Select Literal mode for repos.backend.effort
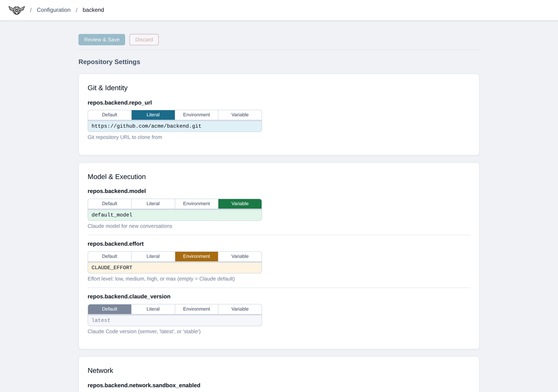Image resolution: width=558 pixels, height=392 pixels. click(x=153, y=256)
